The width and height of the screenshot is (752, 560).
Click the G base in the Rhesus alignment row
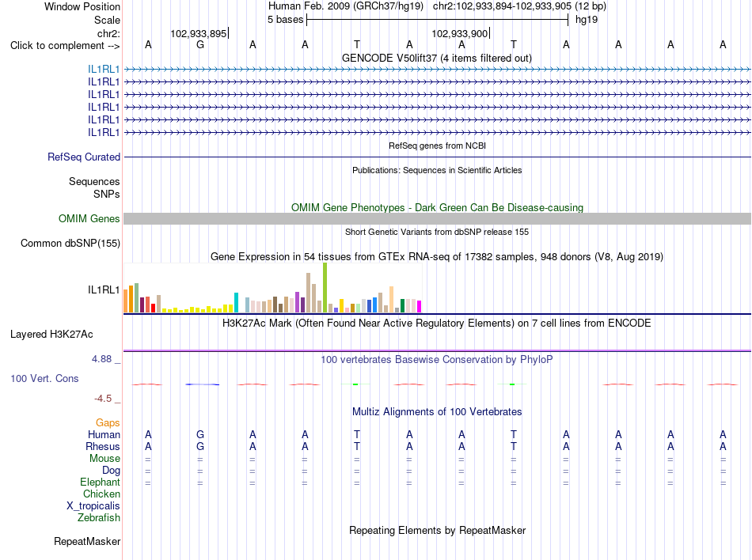pos(200,446)
